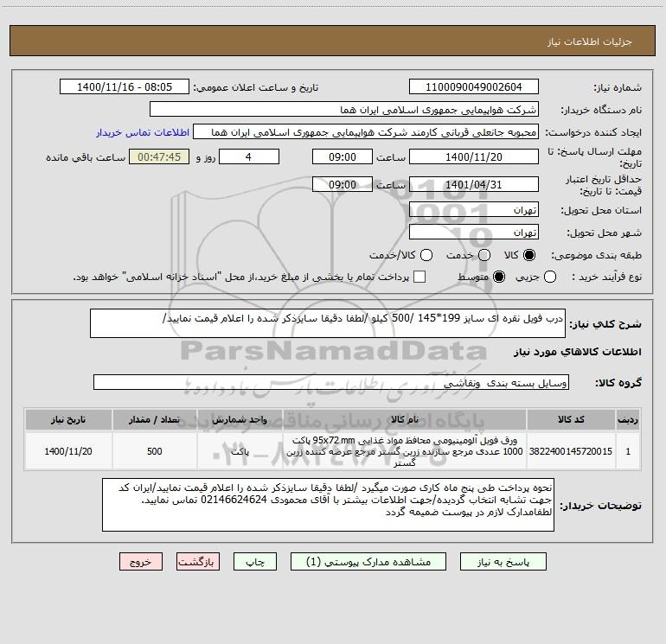
Task: Click the goods group وسایل بسته بندی field
Action: click(331, 382)
